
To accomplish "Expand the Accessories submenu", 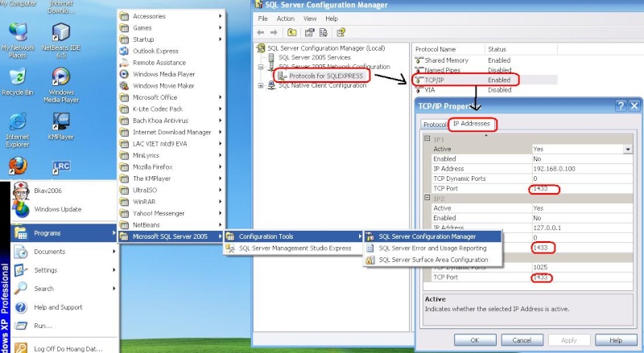I will point(171,16).
